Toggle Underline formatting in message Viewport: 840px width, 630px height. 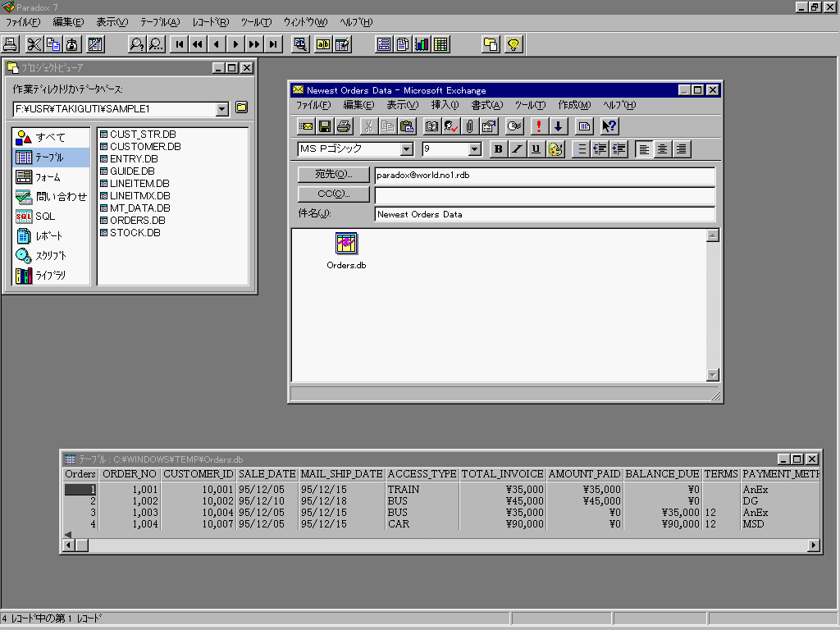tap(536, 149)
